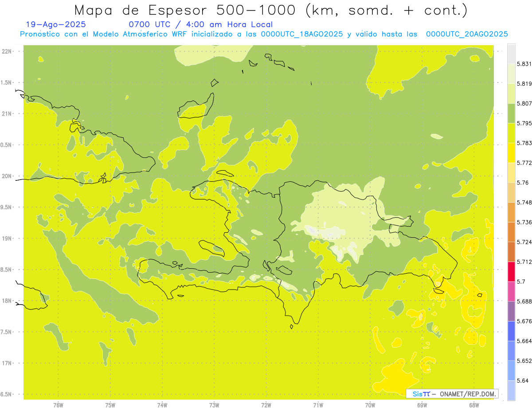This screenshot has height=411, width=532.
Task: Click the legend value '5.664'
Action: tap(524, 341)
